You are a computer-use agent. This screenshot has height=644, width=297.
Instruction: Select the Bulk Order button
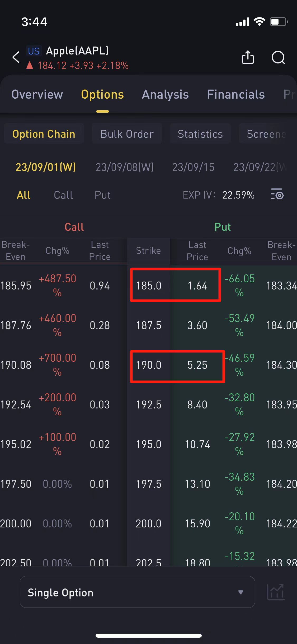[x=127, y=134]
